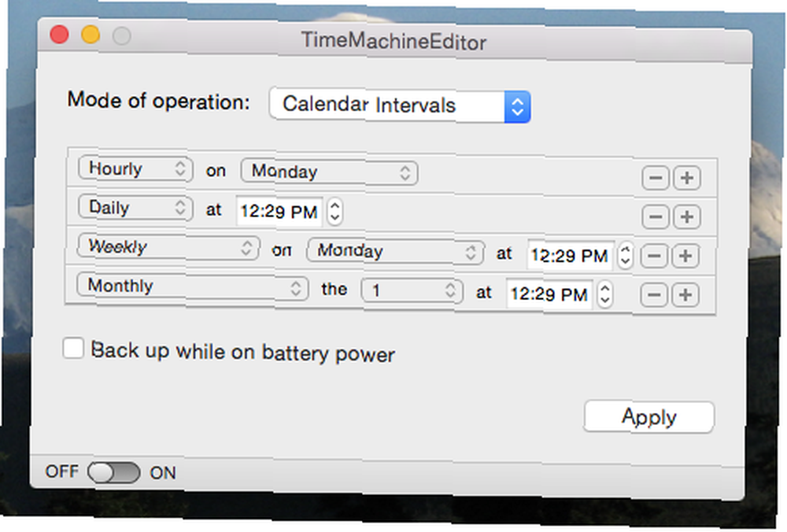Viewport: 787px width, 532px height.
Task: Remove the Weekly schedule row with minus
Action: (653, 256)
